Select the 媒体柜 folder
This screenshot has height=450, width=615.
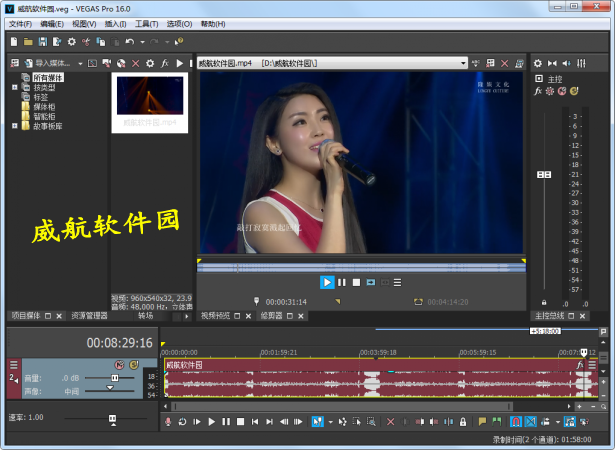click(x=44, y=107)
